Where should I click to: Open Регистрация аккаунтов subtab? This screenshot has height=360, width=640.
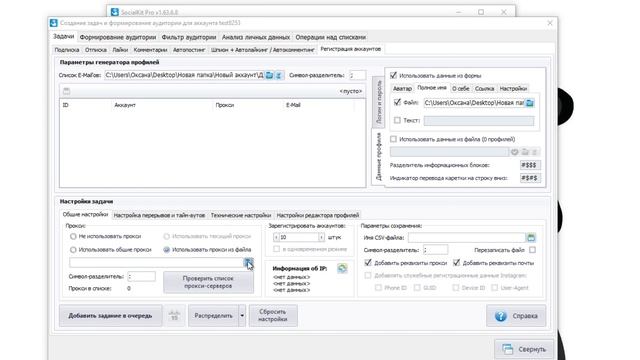pos(351,49)
